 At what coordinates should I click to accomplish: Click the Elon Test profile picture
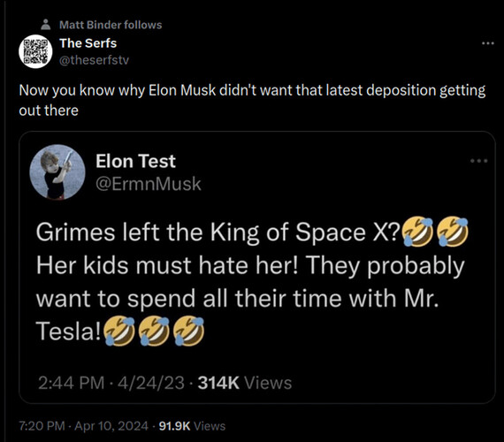coord(57,172)
